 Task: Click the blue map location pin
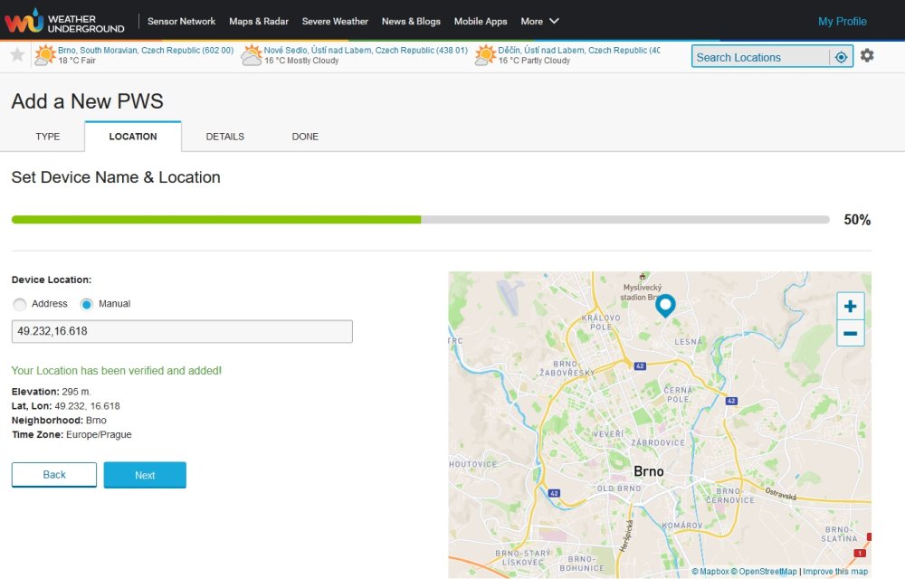point(665,306)
